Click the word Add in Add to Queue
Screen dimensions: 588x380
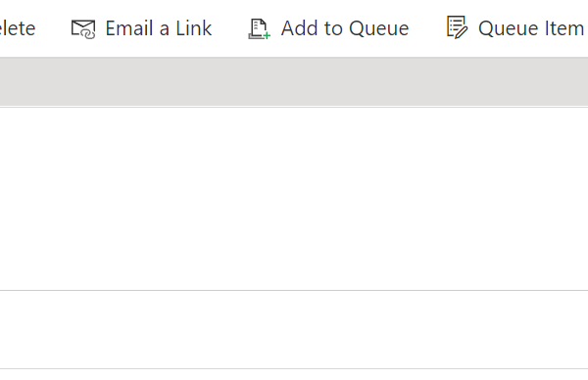296,28
